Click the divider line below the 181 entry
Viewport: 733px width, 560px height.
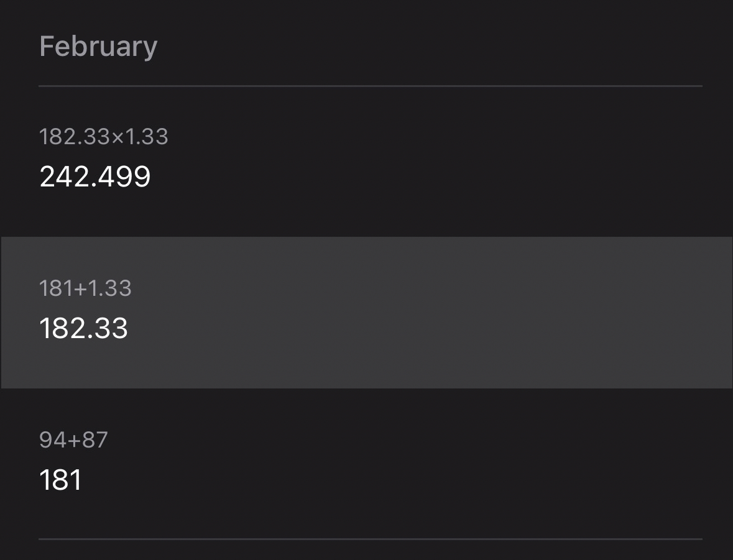click(x=370, y=538)
